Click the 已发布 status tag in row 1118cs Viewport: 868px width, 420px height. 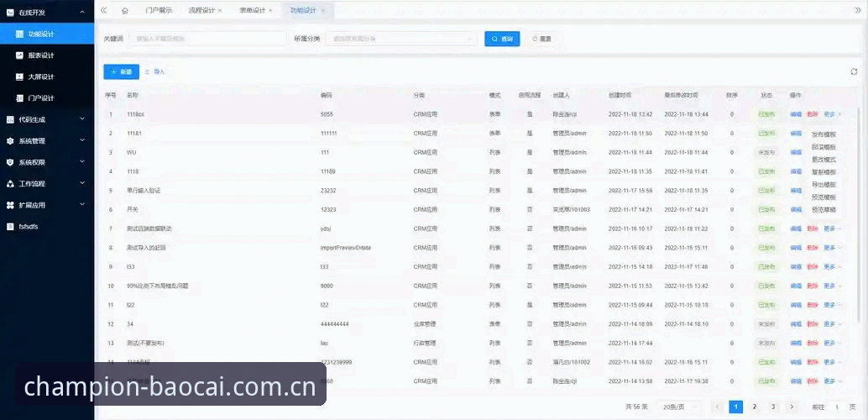click(x=766, y=115)
